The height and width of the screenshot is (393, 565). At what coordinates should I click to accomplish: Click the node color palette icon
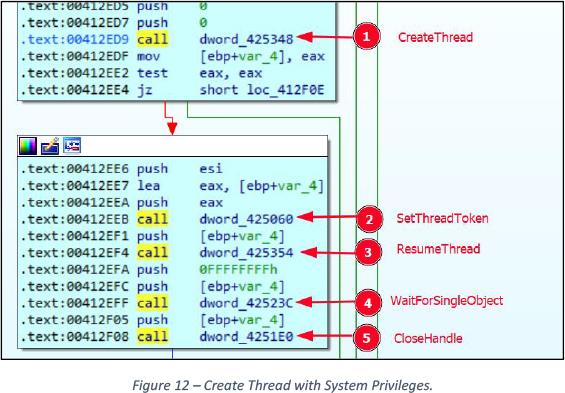[x=28, y=146]
